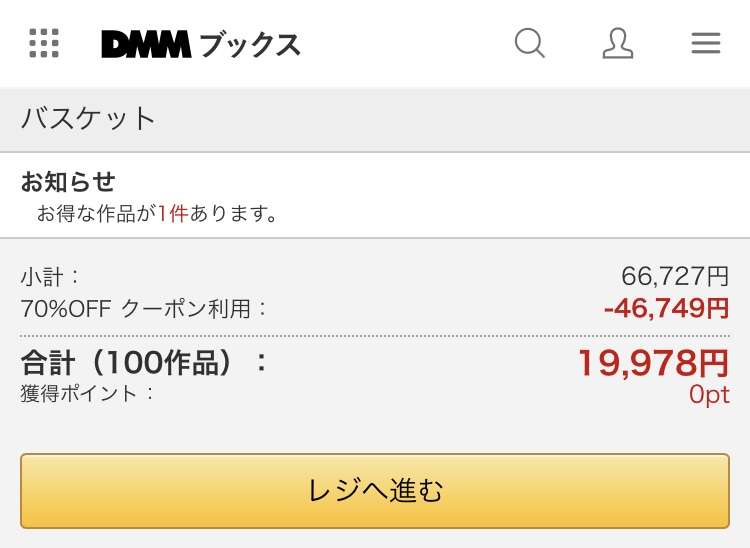
Task: Select the 66,727円 subtotal amount
Action: 675,276
